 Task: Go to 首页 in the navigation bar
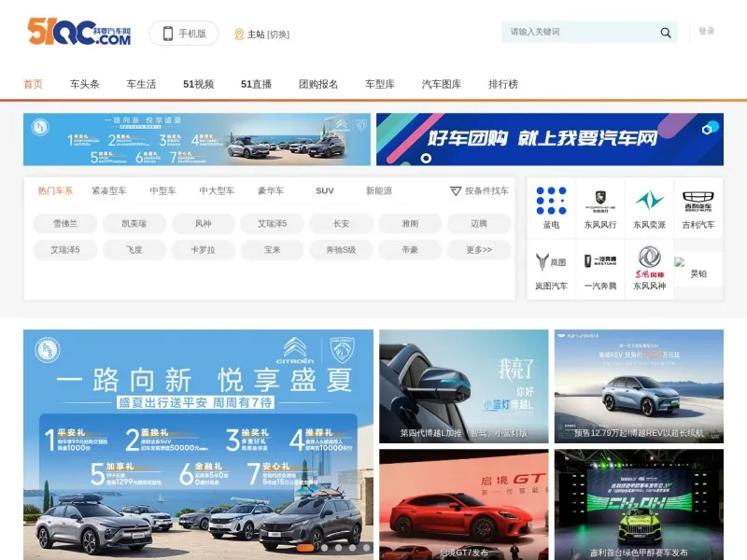tap(33, 84)
